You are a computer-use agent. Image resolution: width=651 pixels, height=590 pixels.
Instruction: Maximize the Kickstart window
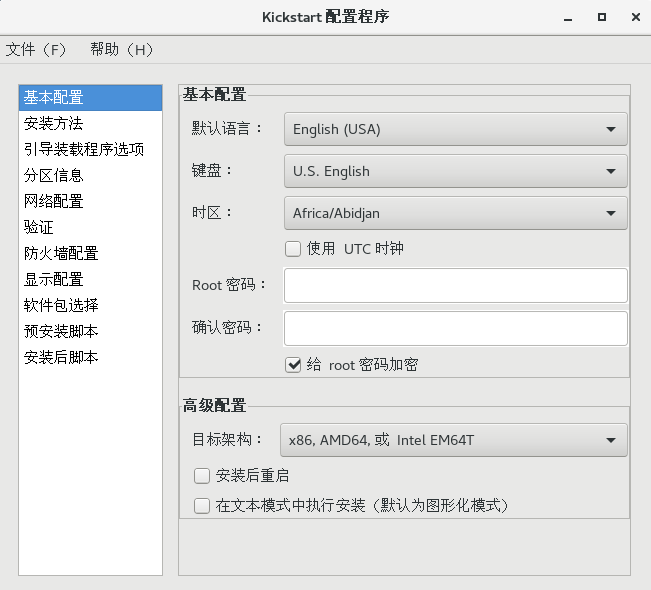[x=602, y=17]
